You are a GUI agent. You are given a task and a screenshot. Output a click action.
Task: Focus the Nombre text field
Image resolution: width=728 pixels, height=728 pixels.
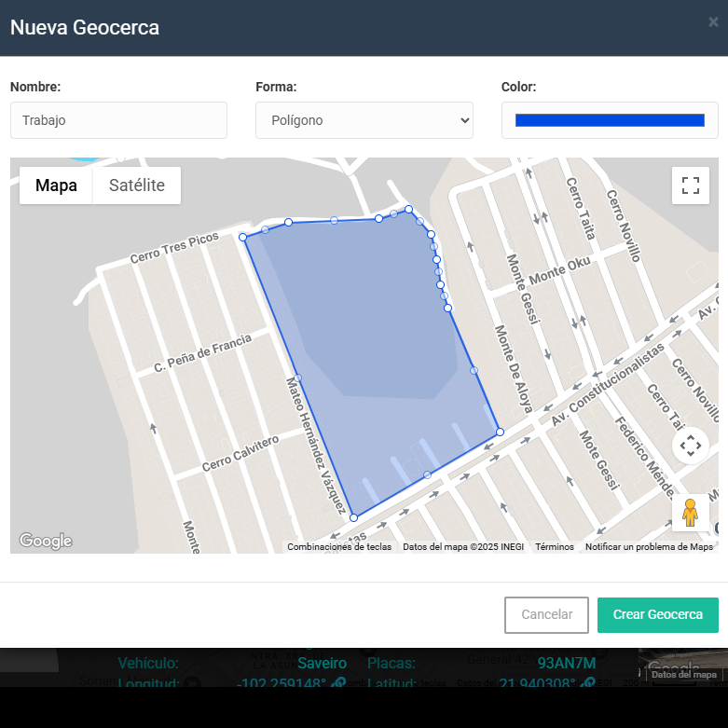click(x=118, y=120)
